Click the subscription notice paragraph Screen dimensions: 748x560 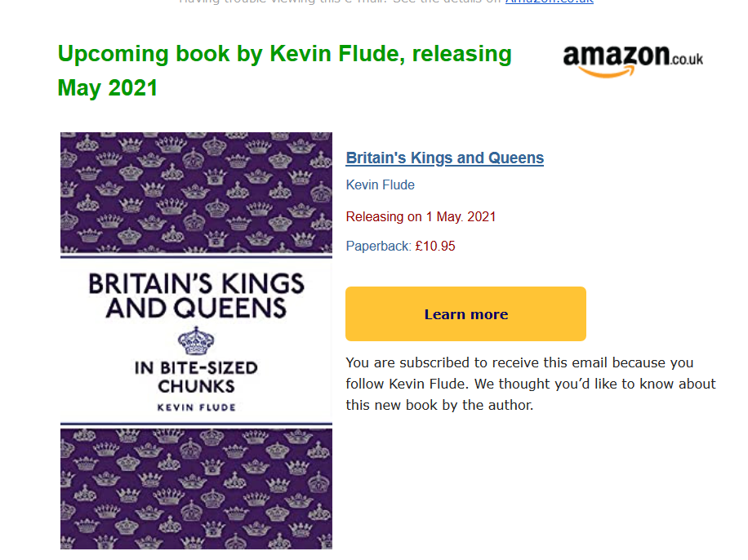pos(531,384)
